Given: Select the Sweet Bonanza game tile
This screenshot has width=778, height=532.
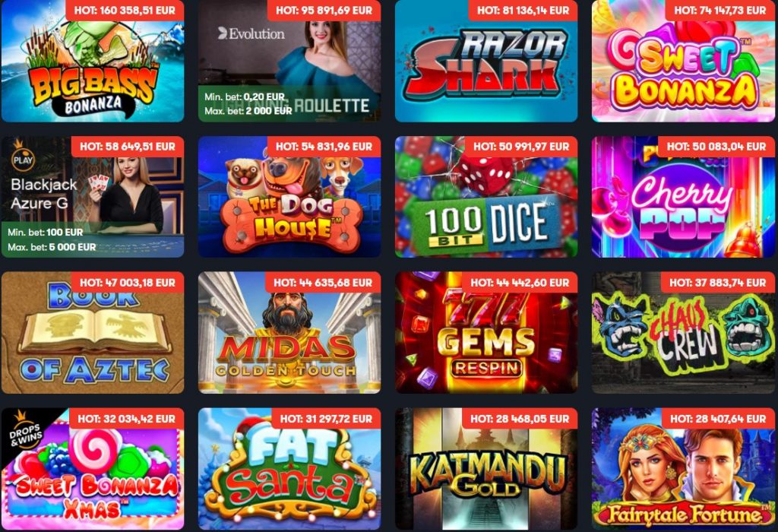Looking at the screenshot, I should 683,61.
